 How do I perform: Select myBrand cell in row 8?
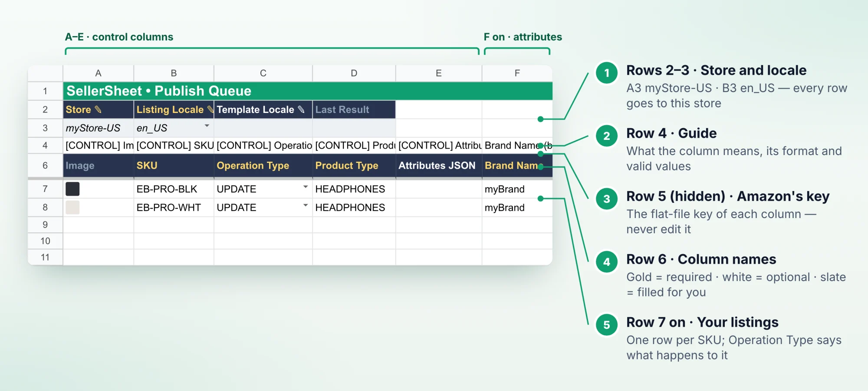coord(517,207)
